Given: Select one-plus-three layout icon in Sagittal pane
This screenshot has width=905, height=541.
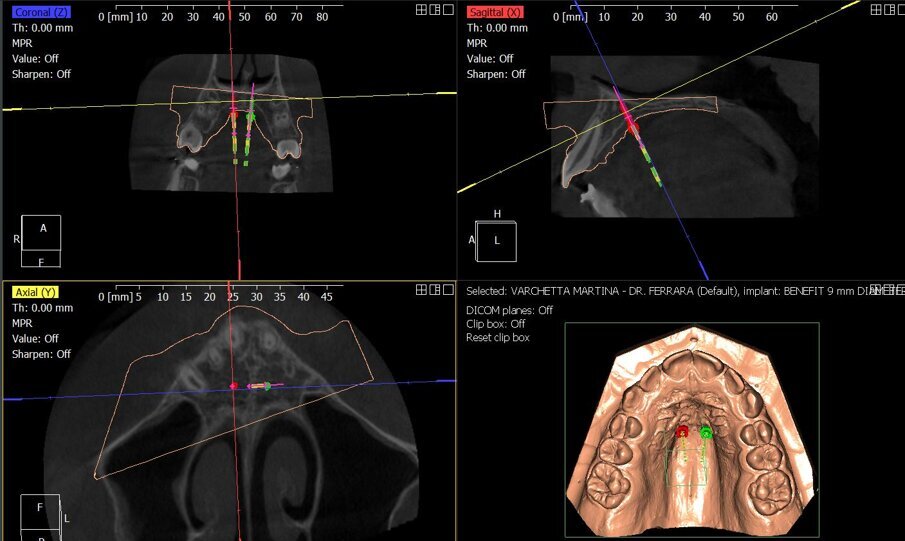Looking at the screenshot, I should pyautogui.click(x=889, y=10).
